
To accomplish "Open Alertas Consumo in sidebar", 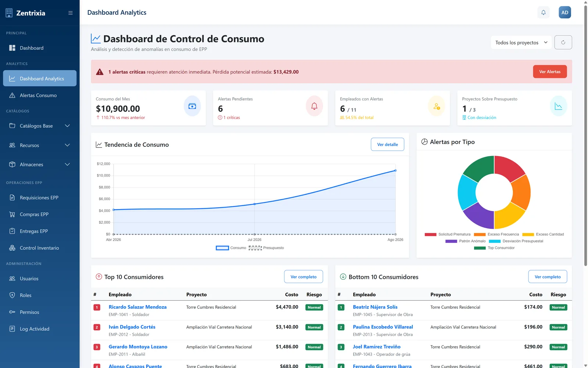I will pos(40,95).
